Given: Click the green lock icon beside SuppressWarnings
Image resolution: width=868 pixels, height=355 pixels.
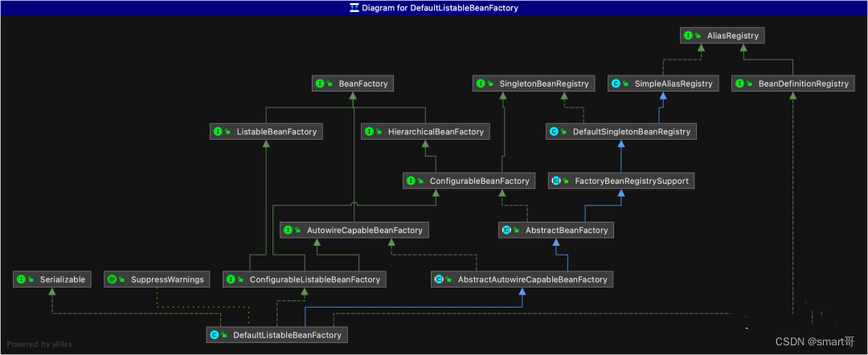Looking at the screenshot, I should [122, 280].
